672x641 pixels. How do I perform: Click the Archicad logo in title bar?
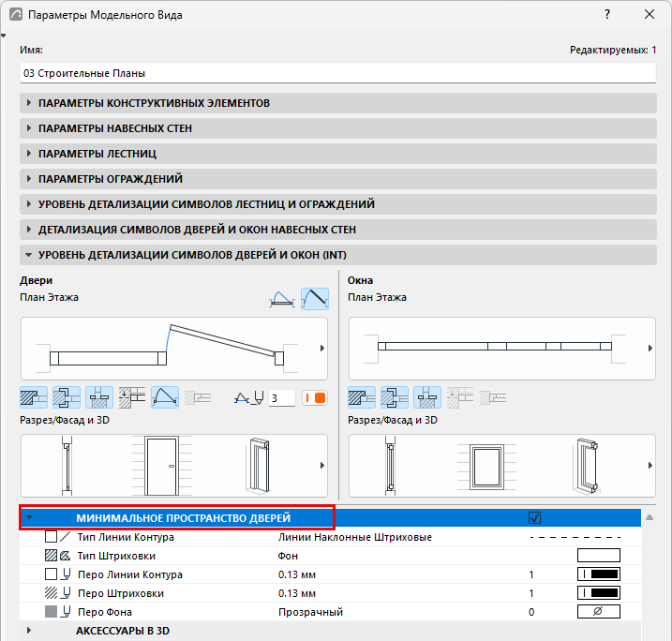(16, 15)
